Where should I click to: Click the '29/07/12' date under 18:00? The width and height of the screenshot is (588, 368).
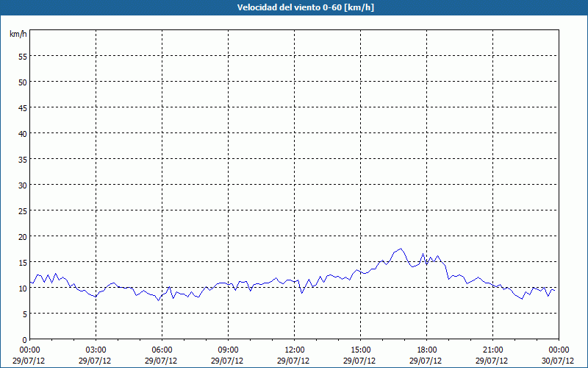pyautogui.click(x=426, y=361)
